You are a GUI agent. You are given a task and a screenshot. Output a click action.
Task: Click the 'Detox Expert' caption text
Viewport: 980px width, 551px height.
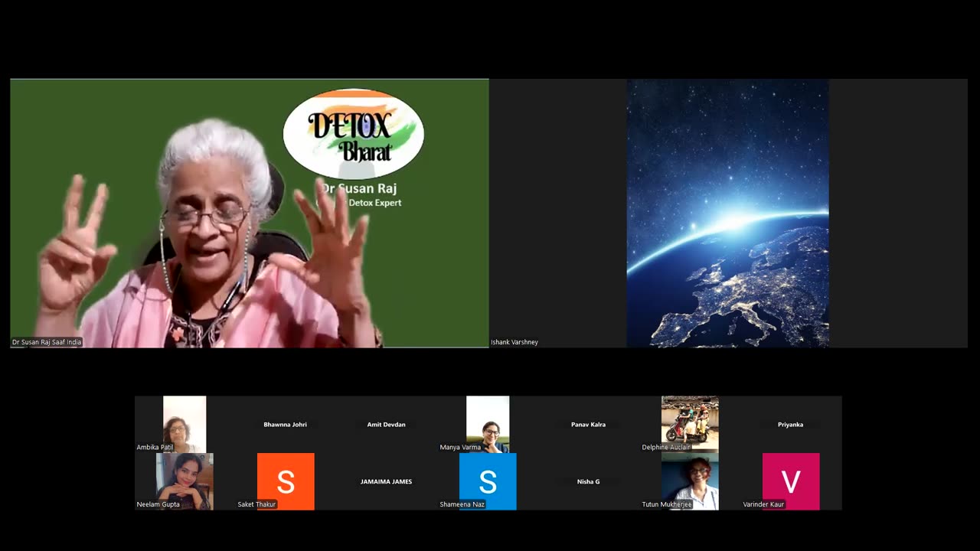(375, 203)
